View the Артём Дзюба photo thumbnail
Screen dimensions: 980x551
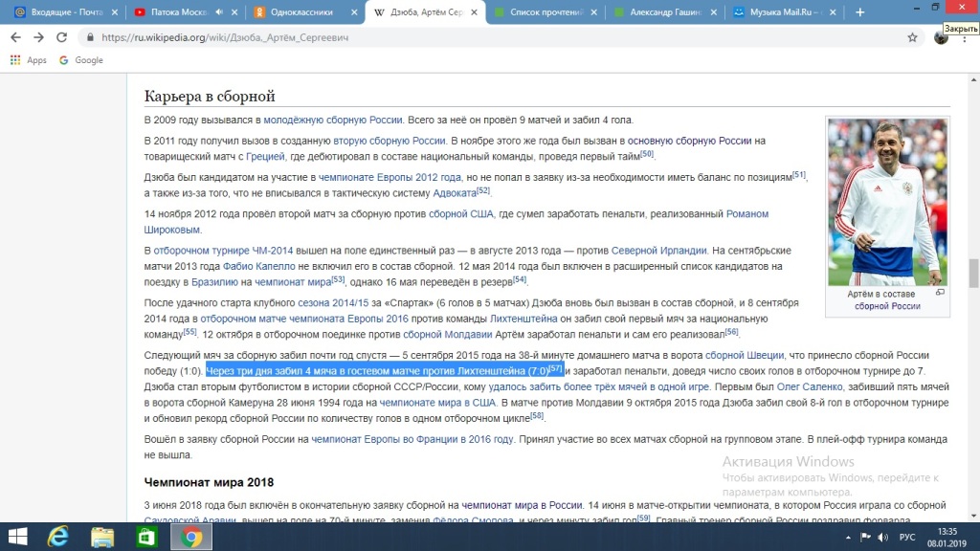[887, 202]
